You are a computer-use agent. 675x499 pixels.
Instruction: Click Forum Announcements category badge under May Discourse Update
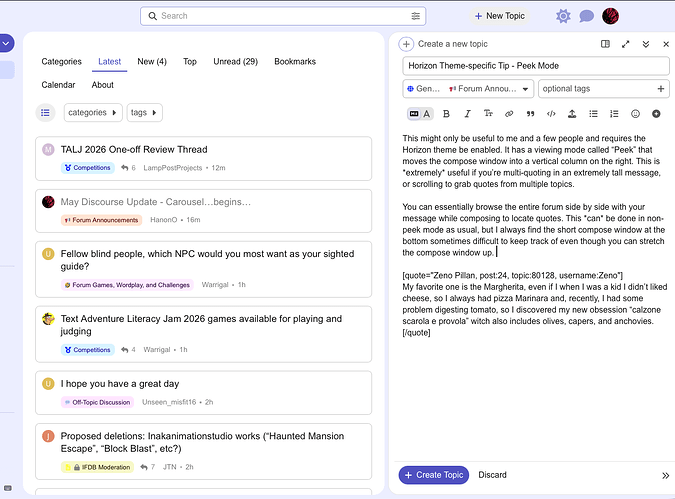[x=102, y=220]
